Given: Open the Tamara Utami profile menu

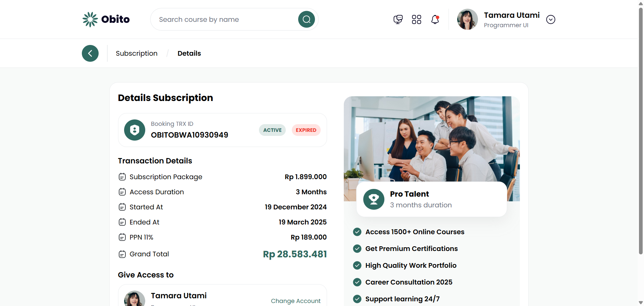Looking at the screenshot, I should point(511,15).
